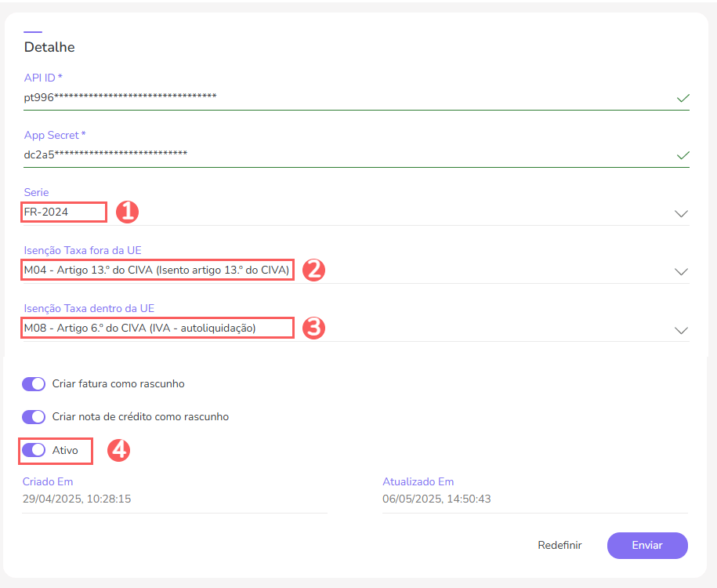The width and height of the screenshot is (717, 588).
Task: Disable 'Criar nota de crédito como rascunho' switch
Action: [34, 417]
